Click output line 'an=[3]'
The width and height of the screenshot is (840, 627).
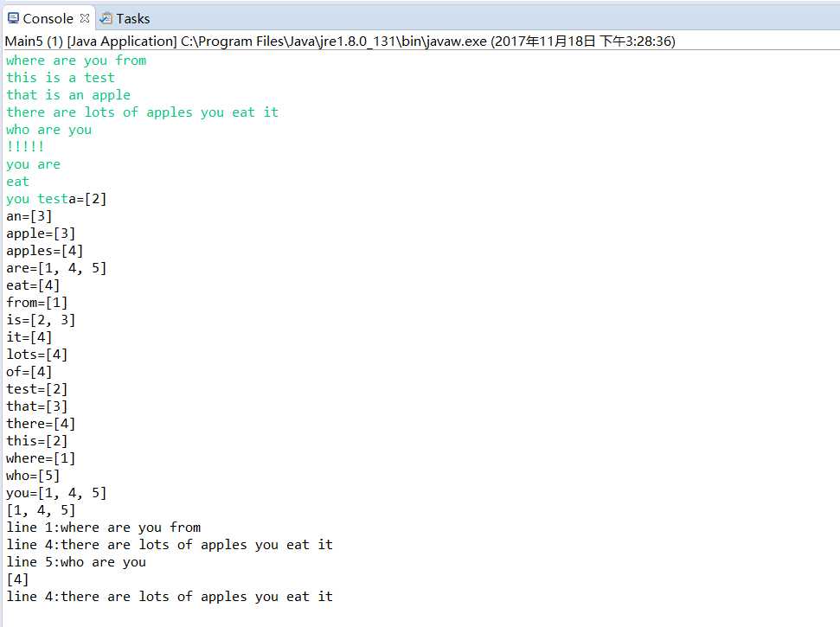tap(29, 216)
